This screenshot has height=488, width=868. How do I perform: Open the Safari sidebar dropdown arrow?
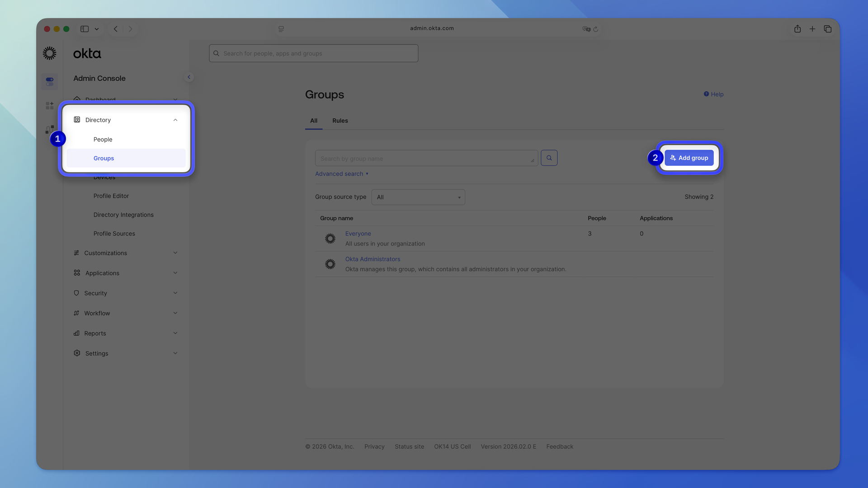pos(97,29)
